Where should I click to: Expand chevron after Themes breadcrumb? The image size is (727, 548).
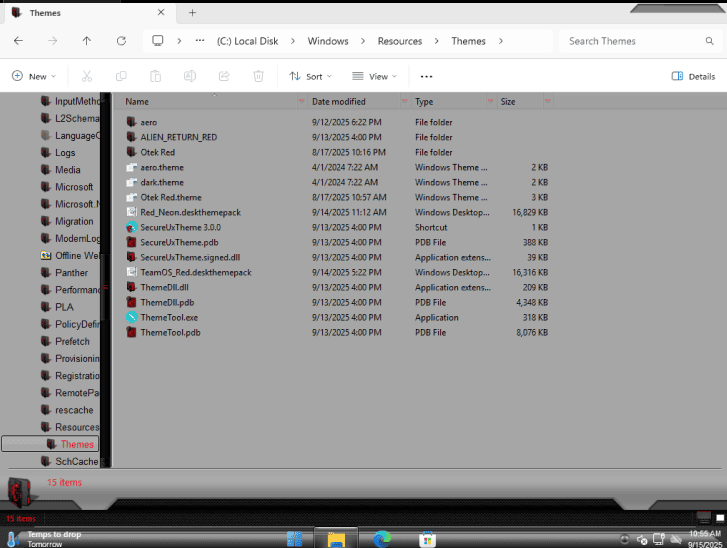click(500, 41)
